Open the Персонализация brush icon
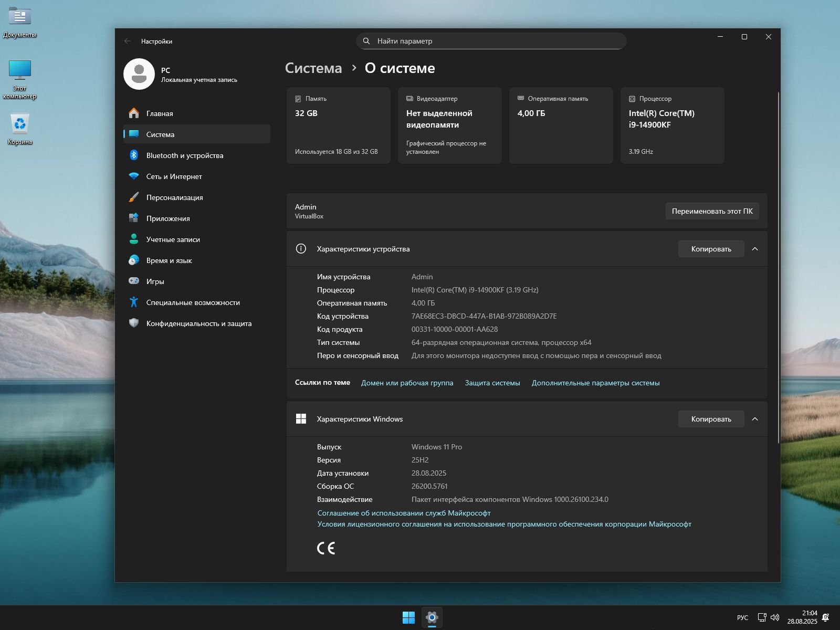 point(134,197)
